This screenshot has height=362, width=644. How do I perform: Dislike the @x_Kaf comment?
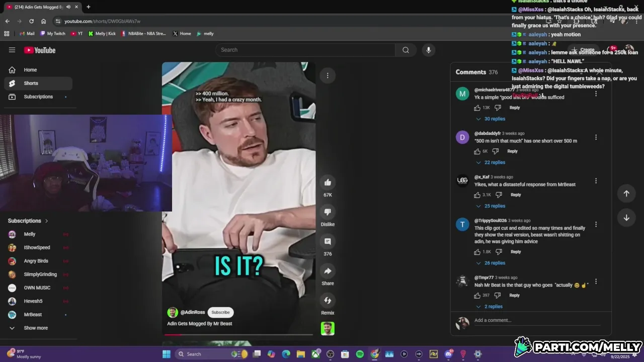point(499,195)
